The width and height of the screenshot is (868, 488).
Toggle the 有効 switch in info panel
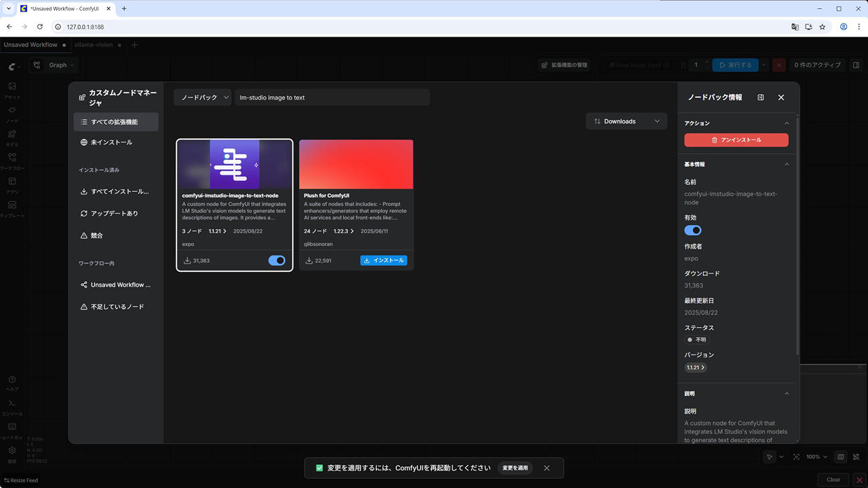coord(692,230)
